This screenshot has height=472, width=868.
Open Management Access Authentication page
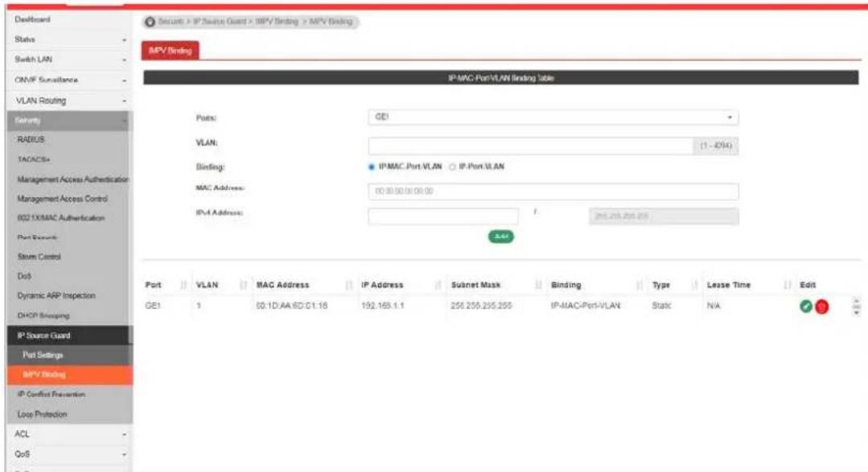(72, 179)
